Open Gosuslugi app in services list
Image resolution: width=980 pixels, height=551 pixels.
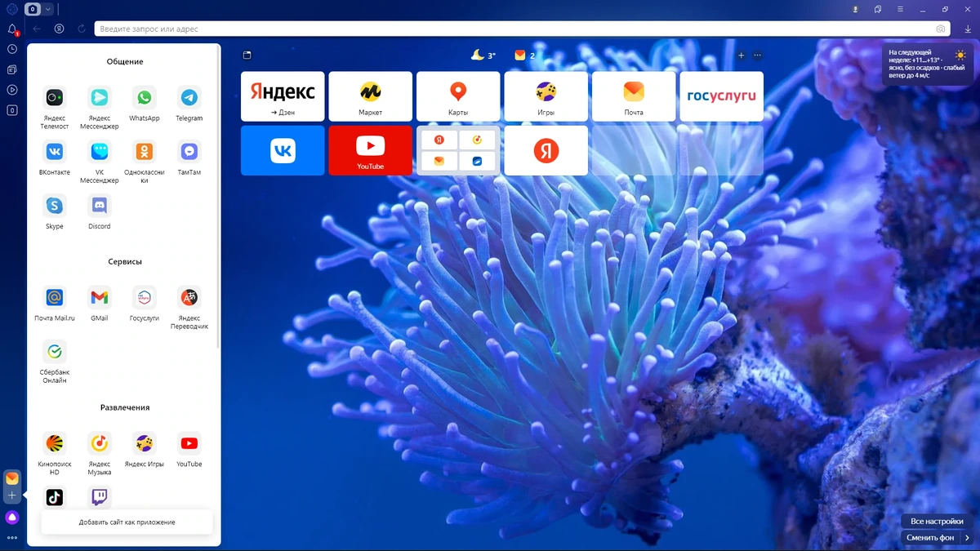point(145,303)
